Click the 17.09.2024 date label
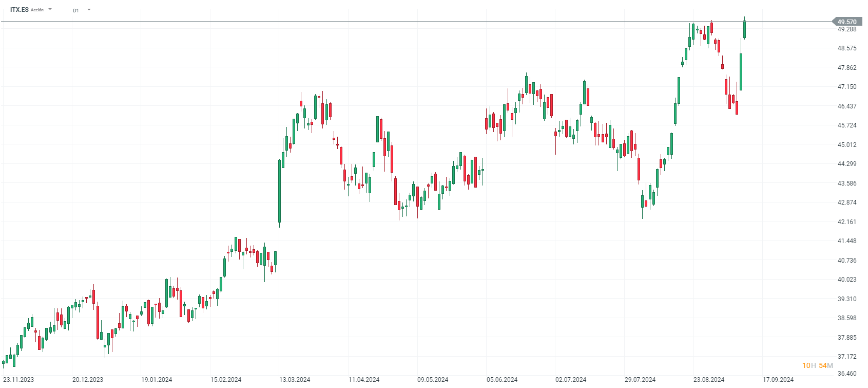Screen dimensions: 868x388 [778, 380]
